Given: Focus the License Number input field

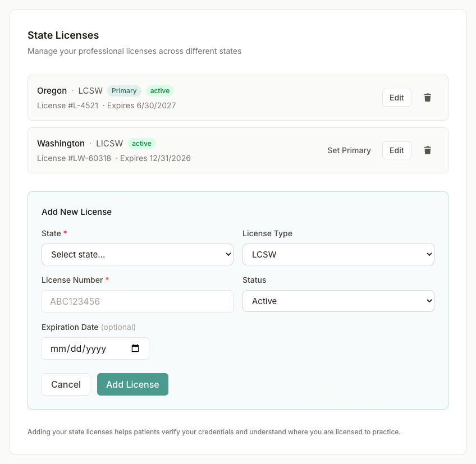Looking at the screenshot, I should 138,301.
